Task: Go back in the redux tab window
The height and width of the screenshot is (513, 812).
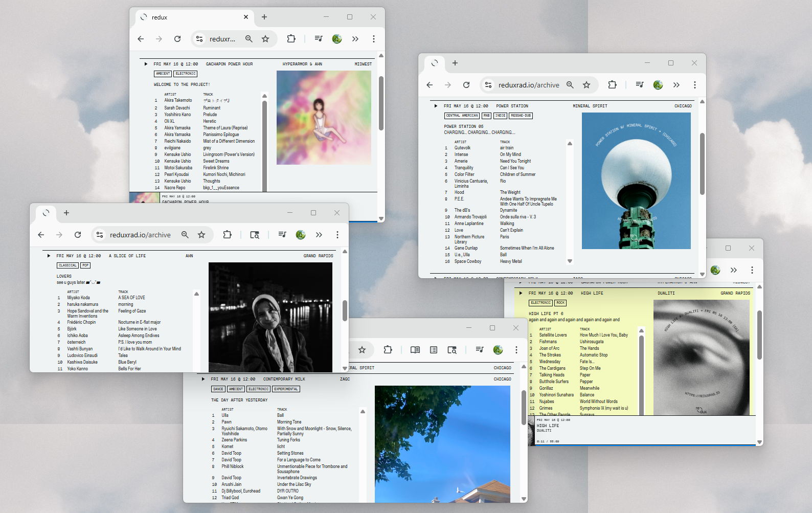Action: pos(141,39)
